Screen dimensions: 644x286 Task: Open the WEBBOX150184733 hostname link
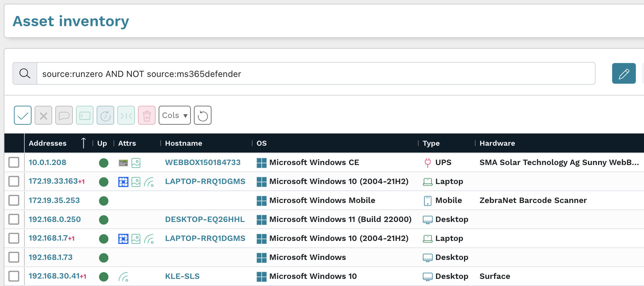[x=203, y=162]
